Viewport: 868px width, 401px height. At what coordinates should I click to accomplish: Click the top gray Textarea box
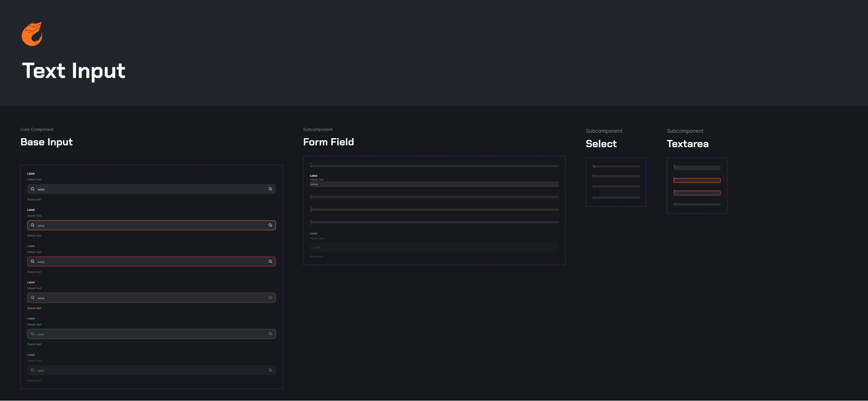tap(697, 168)
